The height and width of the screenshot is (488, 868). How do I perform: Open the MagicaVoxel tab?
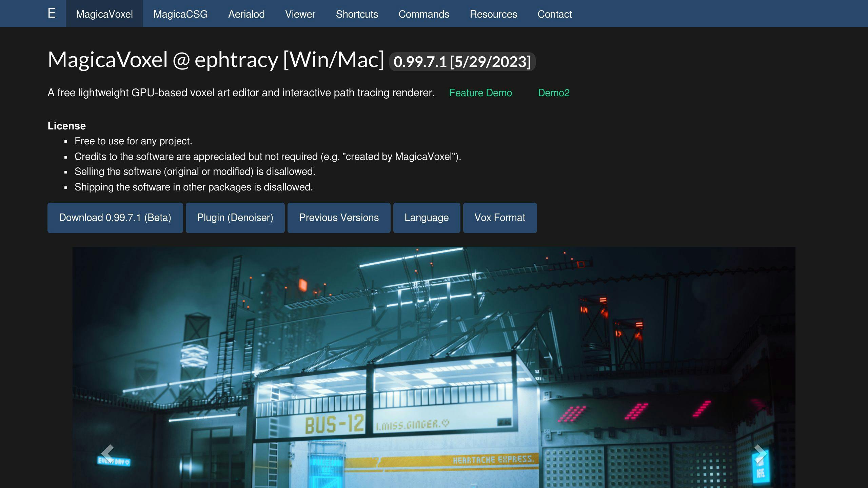104,14
